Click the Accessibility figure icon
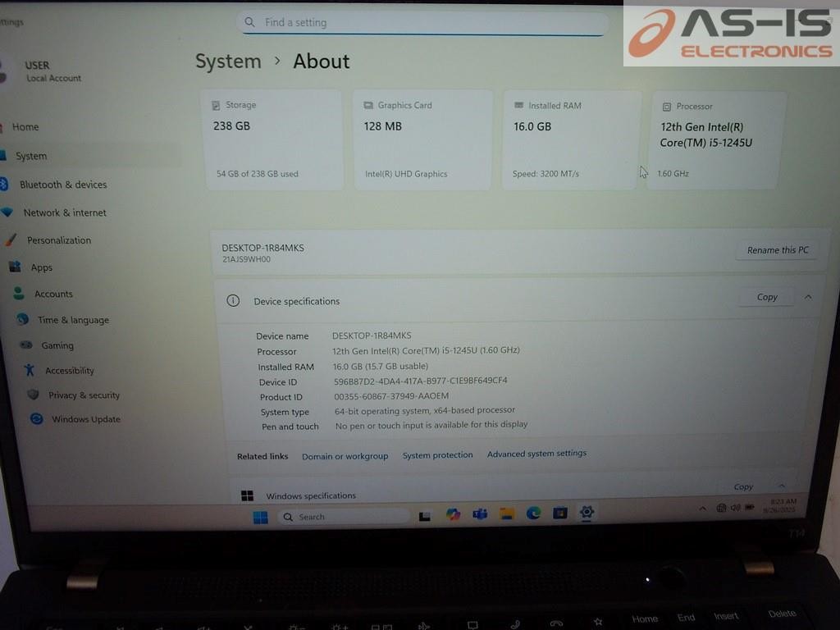The image size is (840, 630). (30, 370)
